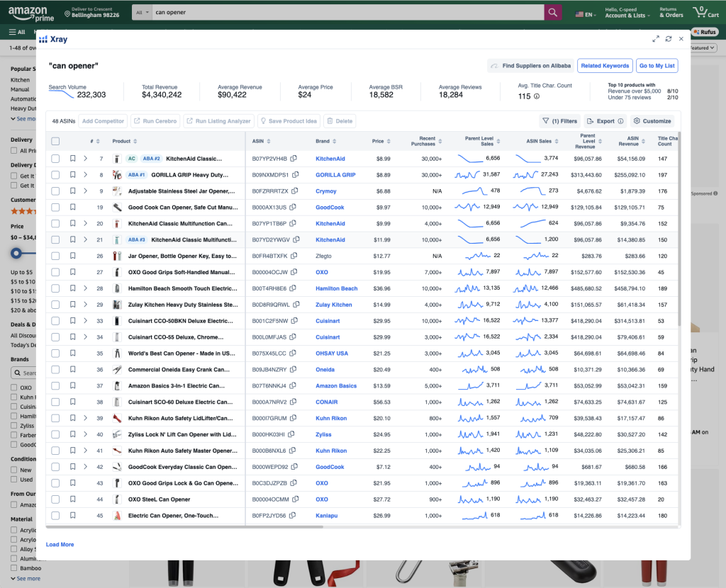Open Customize columns gear button

[x=651, y=121]
